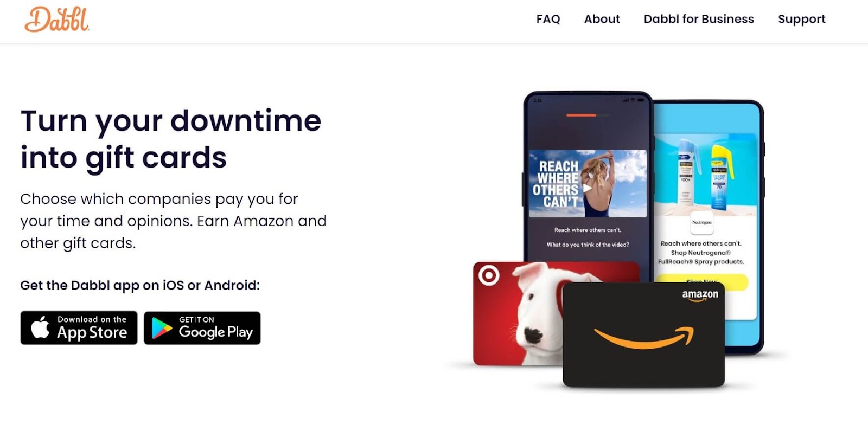Click the Amazon smile arrow logo
The image size is (868, 431).
644,337
